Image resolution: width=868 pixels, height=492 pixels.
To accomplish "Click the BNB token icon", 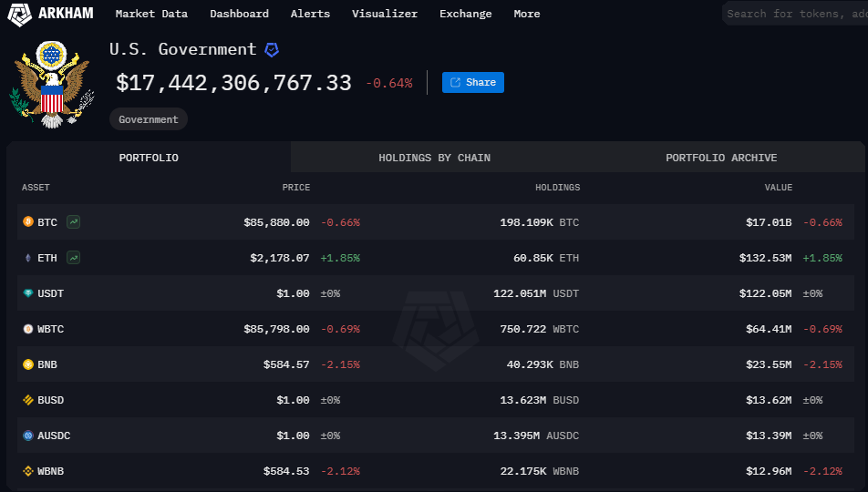I will click(27, 364).
